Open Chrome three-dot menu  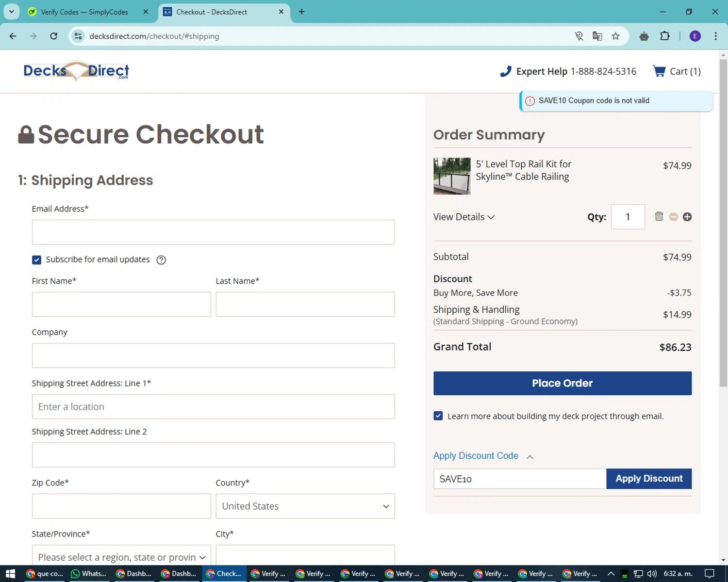click(x=715, y=36)
